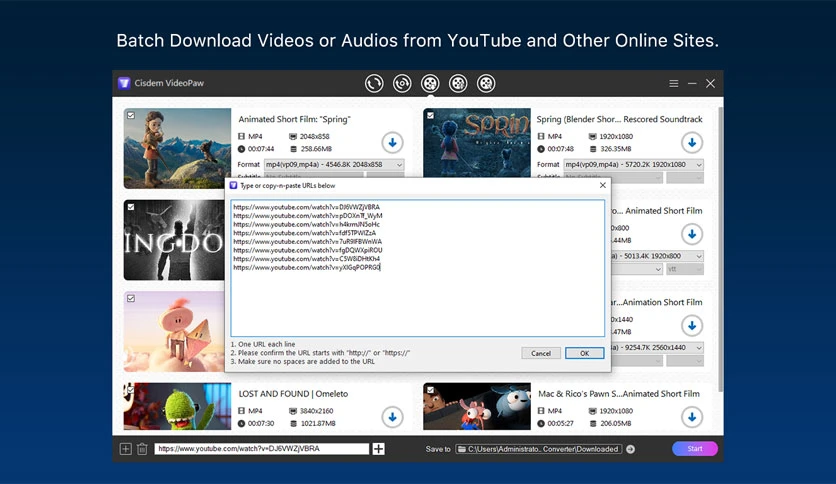Open subtitle dropdown left of vtt
Screen dimensions: 836x484
(x=637, y=269)
